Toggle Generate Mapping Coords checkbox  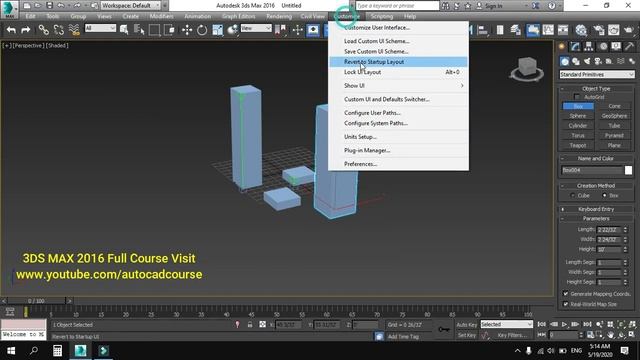566,293
